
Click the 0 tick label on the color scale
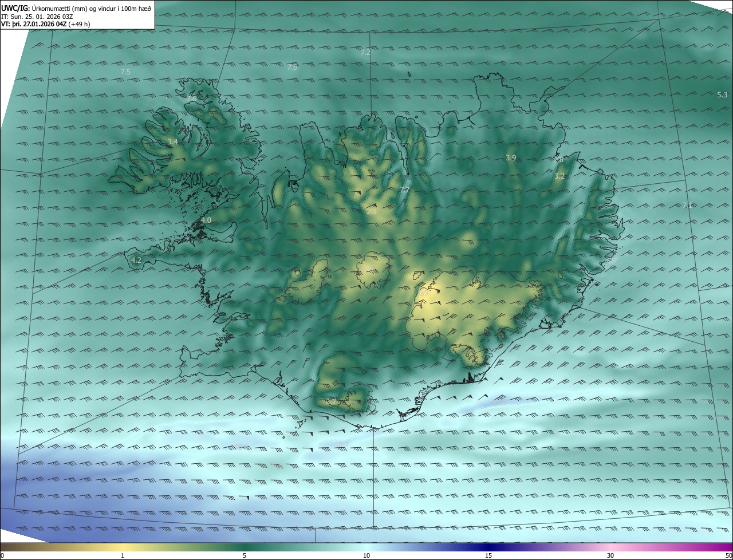(x=2, y=555)
